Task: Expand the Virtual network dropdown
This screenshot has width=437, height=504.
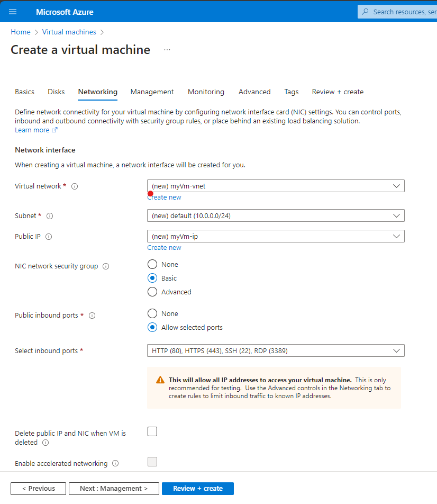Action: [275, 186]
